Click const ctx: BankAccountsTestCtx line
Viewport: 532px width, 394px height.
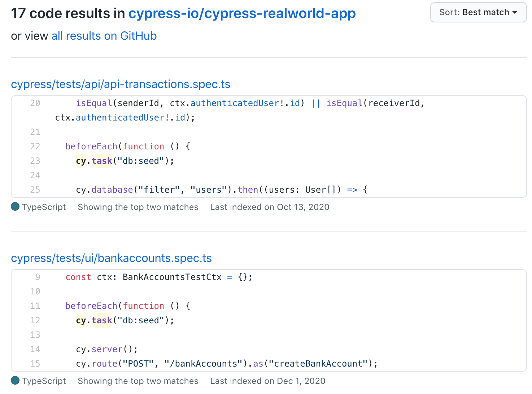(x=159, y=277)
